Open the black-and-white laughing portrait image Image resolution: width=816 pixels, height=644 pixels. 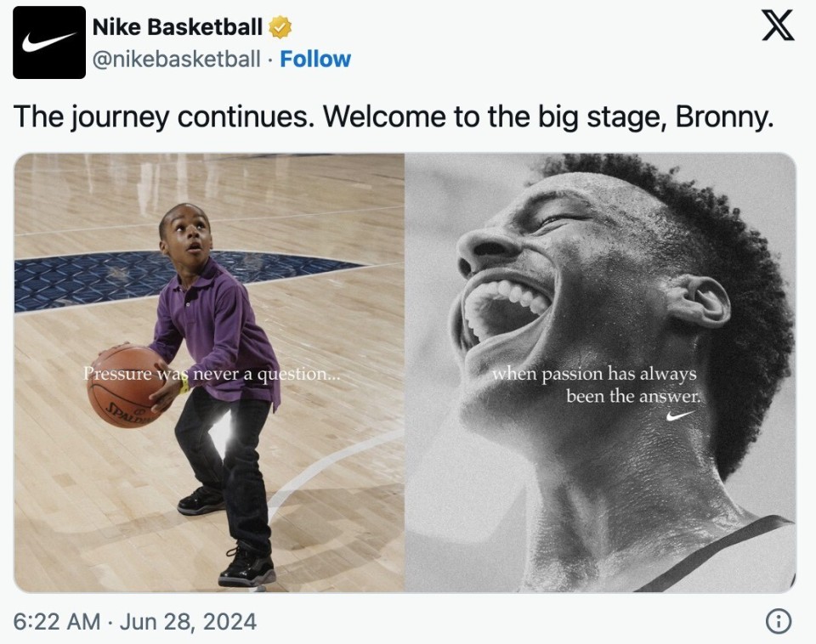tap(601, 372)
